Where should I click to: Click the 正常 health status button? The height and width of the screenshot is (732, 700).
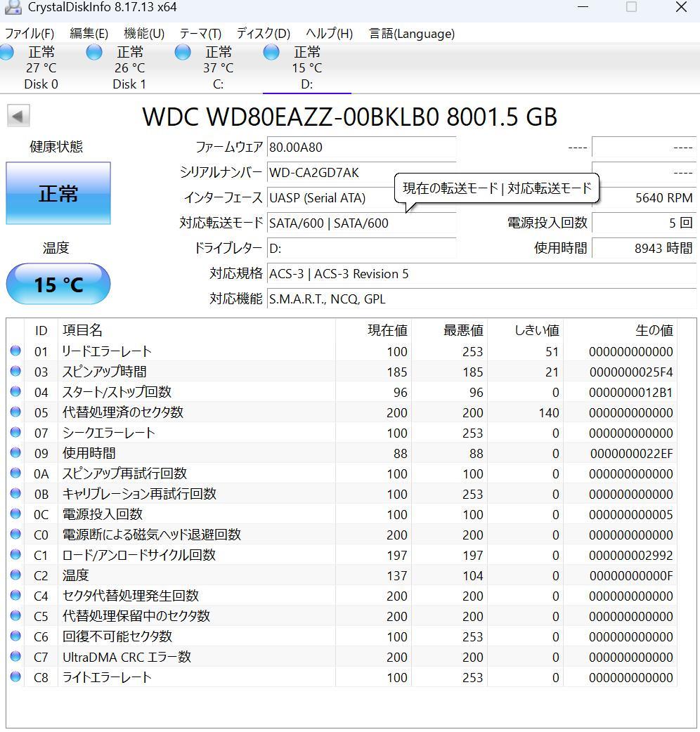58,192
